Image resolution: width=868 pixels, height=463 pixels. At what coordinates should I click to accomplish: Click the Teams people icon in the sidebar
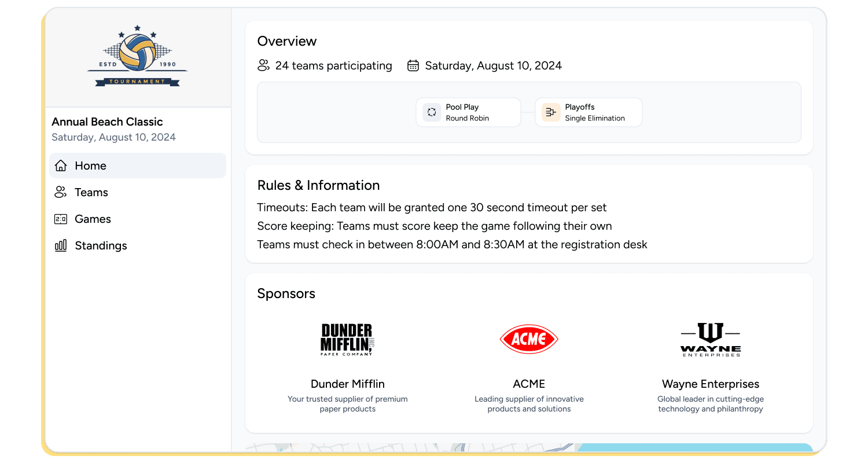pyautogui.click(x=60, y=192)
